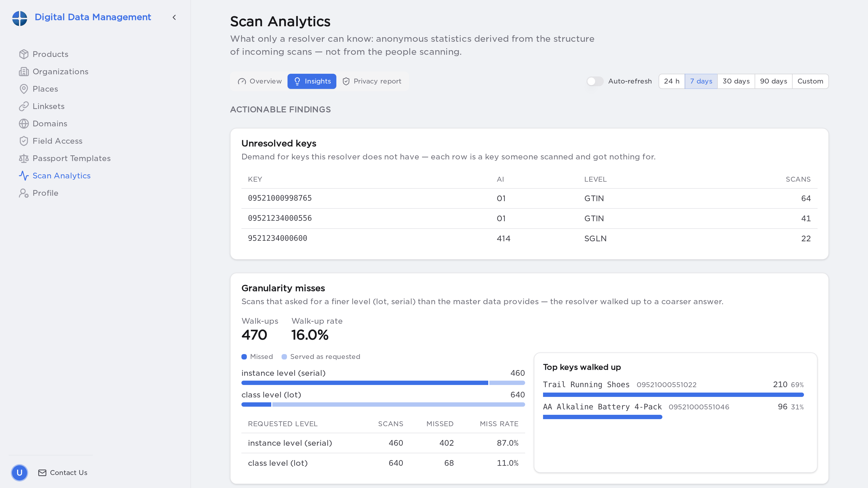Go to Organizations in the sidebar

pos(60,71)
